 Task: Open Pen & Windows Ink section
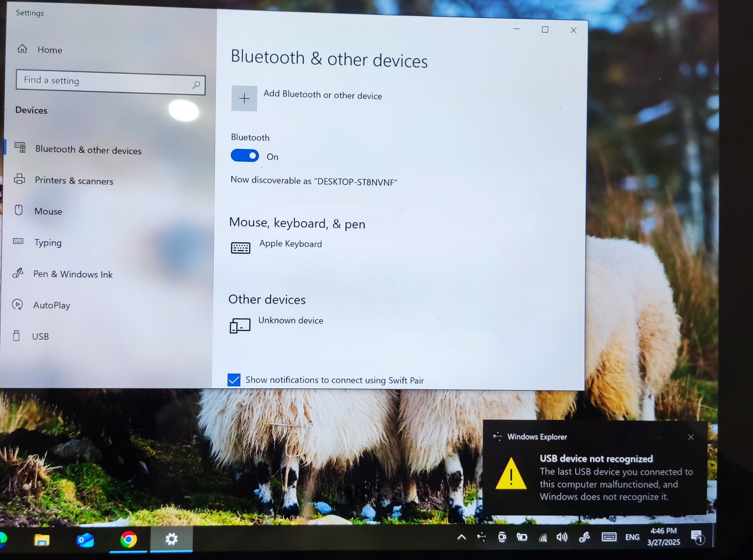pyautogui.click(x=73, y=274)
